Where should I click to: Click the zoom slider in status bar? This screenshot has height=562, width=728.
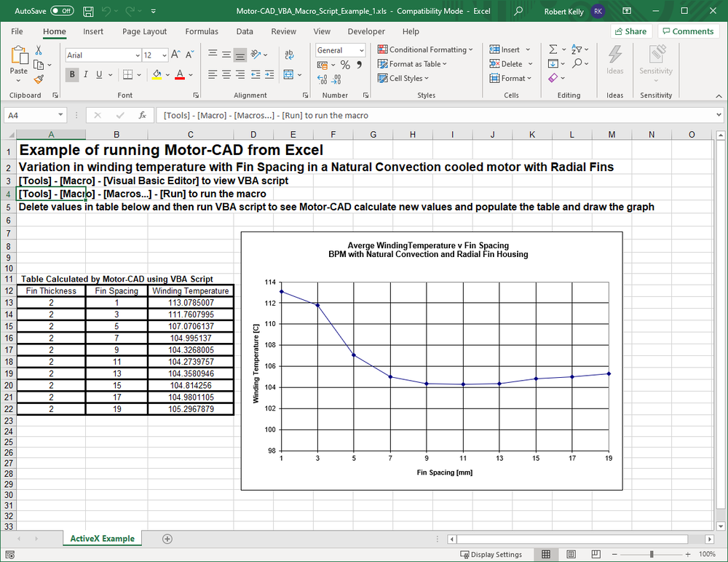coord(652,554)
